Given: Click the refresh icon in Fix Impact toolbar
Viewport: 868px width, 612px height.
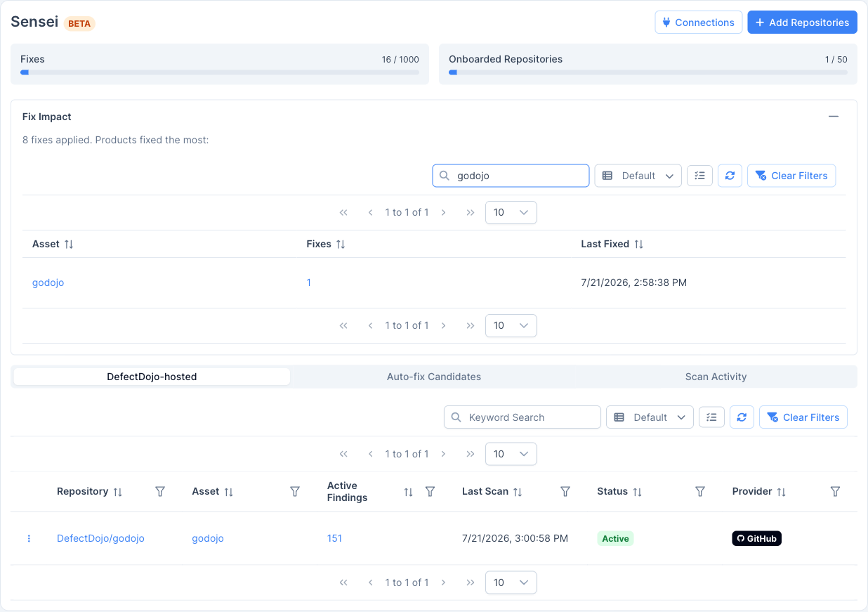Looking at the screenshot, I should click(x=730, y=176).
